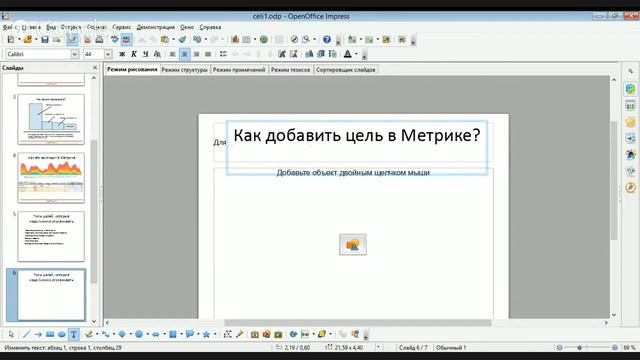Open OpenOffice Help question icon
Image resolution: width=640 pixels, height=360 pixels.
(x=327, y=40)
